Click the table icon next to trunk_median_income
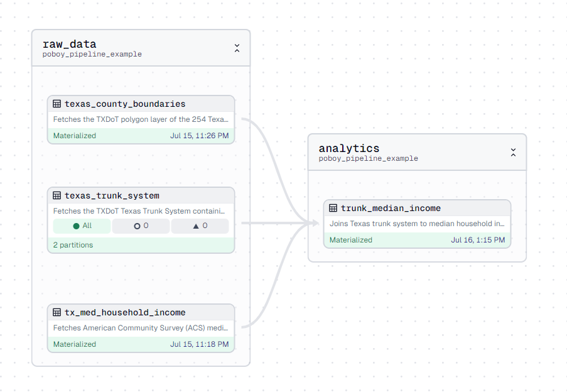Image resolution: width=567 pixels, height=392 pixels. pos(333,208)
